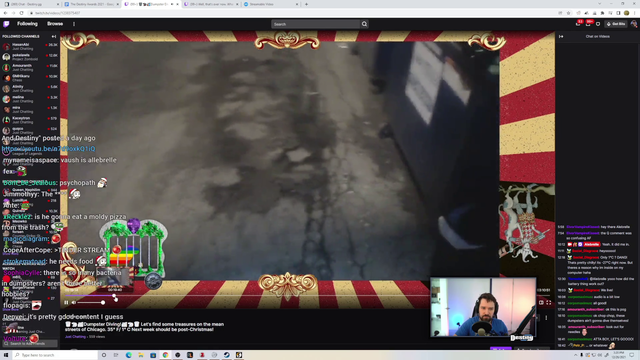This screenshot has width=640, height=360.
Task: Bookmark this page with star icon
Action: click(569, 13)
